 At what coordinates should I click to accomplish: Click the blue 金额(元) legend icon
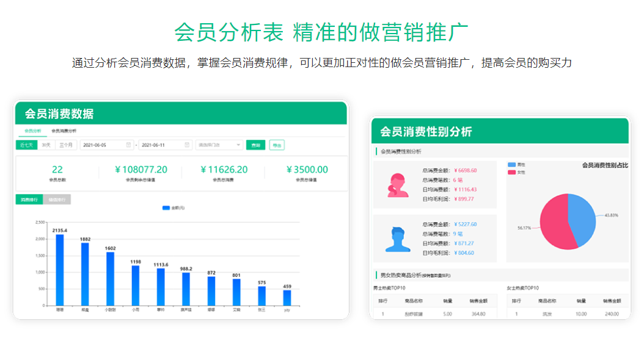(x=166, y=208)
